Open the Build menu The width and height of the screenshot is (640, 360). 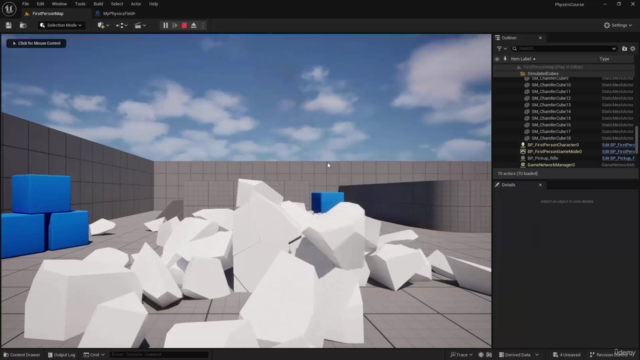coord(98,4)
